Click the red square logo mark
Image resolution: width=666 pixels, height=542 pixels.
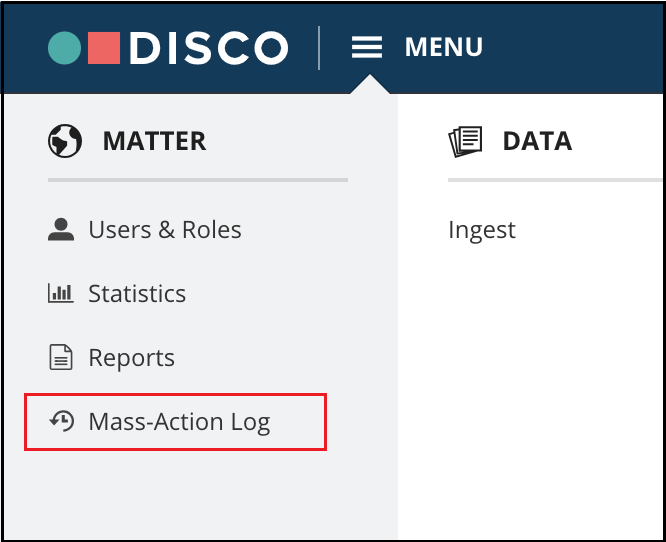(104, 48)
